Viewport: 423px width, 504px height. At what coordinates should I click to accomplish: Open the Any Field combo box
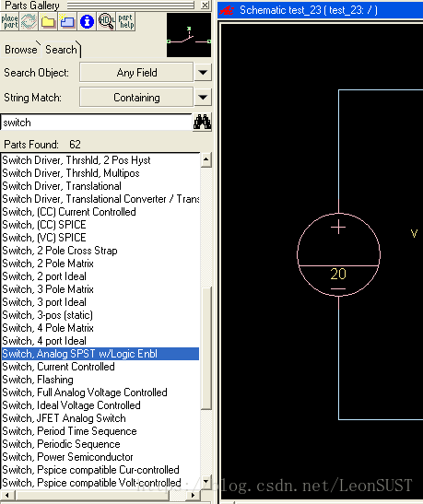(x=136, y=72)
